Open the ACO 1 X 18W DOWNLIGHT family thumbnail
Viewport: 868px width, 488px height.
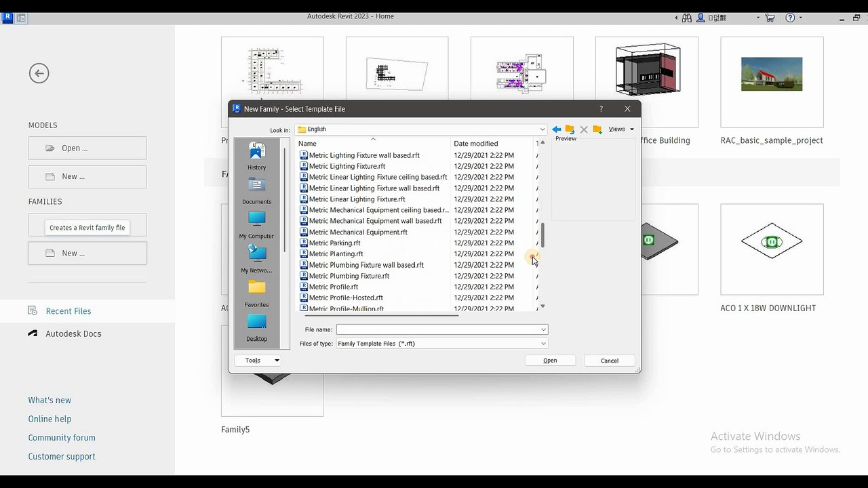pos(772,249)
